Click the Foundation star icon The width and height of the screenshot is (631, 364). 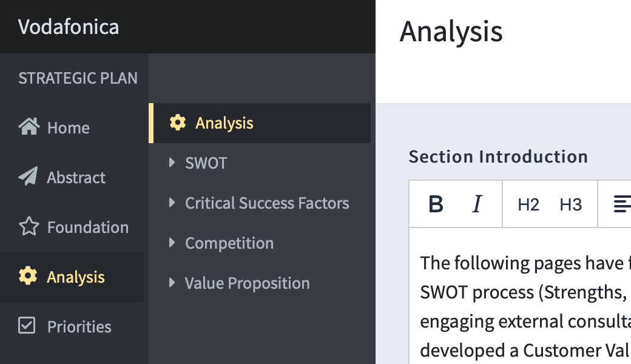(29, 226)
